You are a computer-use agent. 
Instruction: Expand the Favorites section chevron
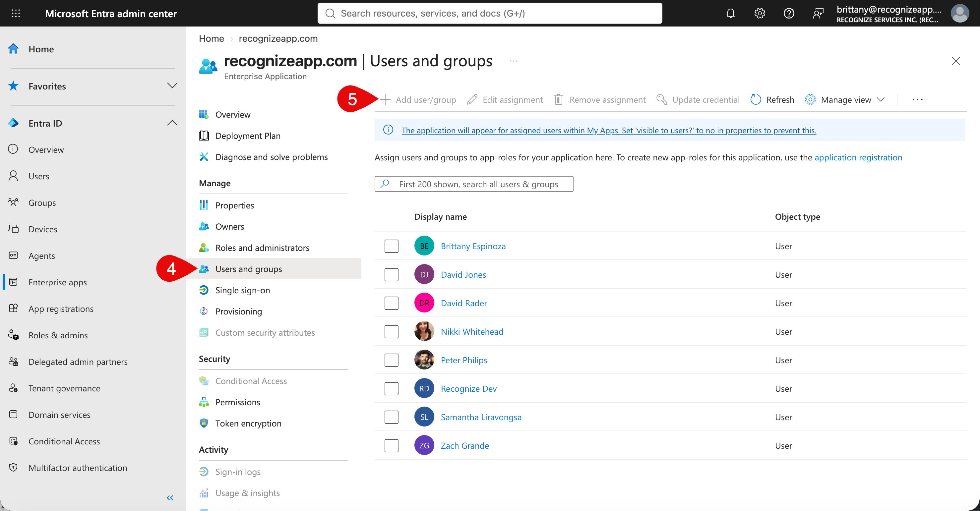tap(172, 85)
